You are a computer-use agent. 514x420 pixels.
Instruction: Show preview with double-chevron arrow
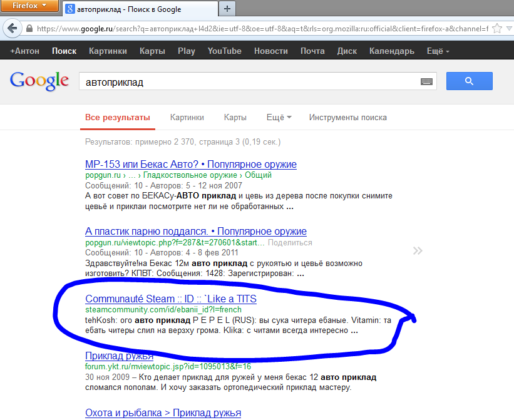[418, 251]
